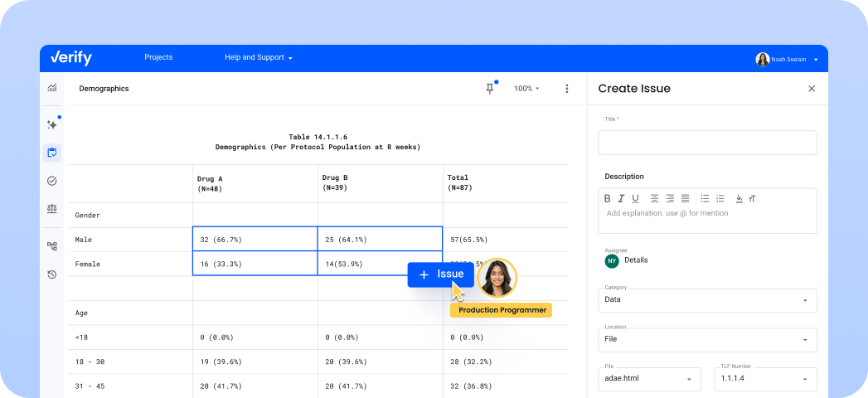868x398 pixels.
Task: Click the pin icon in the toolbar
Action: [490, 89]
